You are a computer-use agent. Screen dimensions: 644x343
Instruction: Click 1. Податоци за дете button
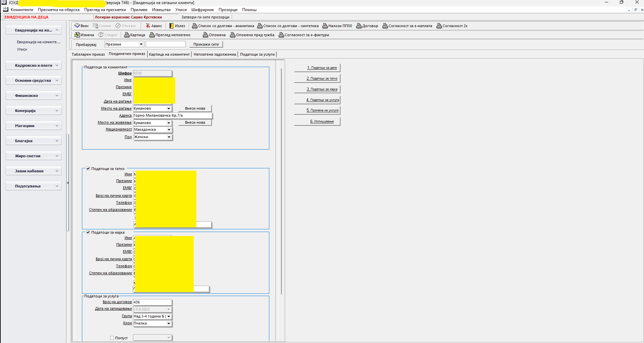pos(317,68)
